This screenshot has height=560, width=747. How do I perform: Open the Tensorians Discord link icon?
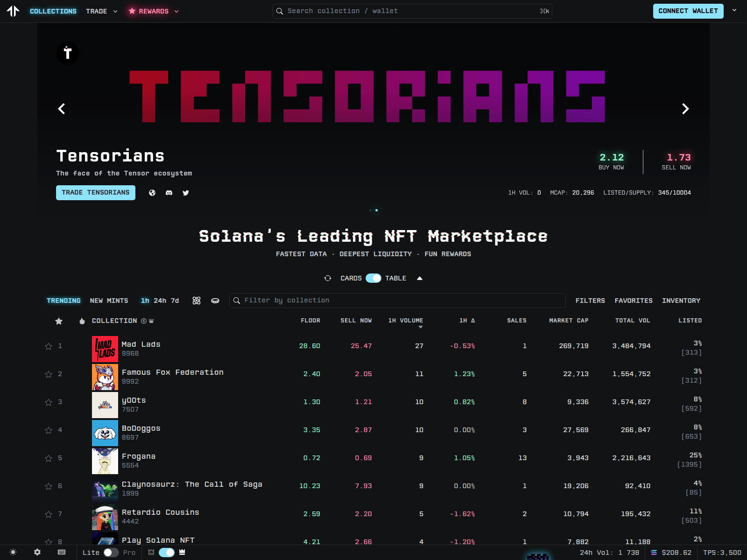(x=169, y=193)
